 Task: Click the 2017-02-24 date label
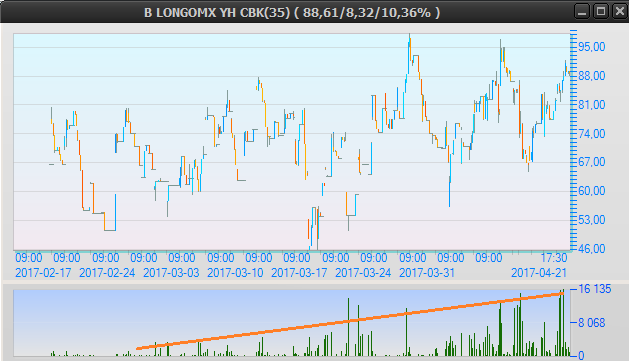pyautogui.click(x=107, y=273)
